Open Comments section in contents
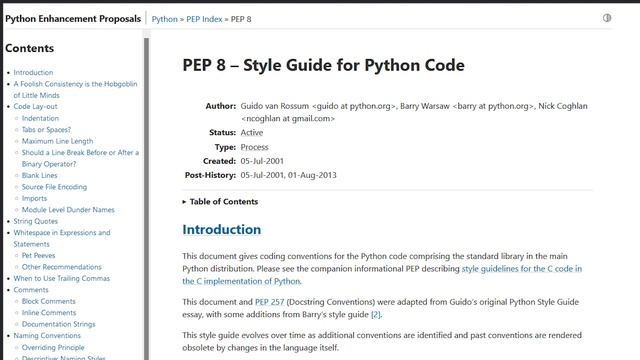 (31, 289)
